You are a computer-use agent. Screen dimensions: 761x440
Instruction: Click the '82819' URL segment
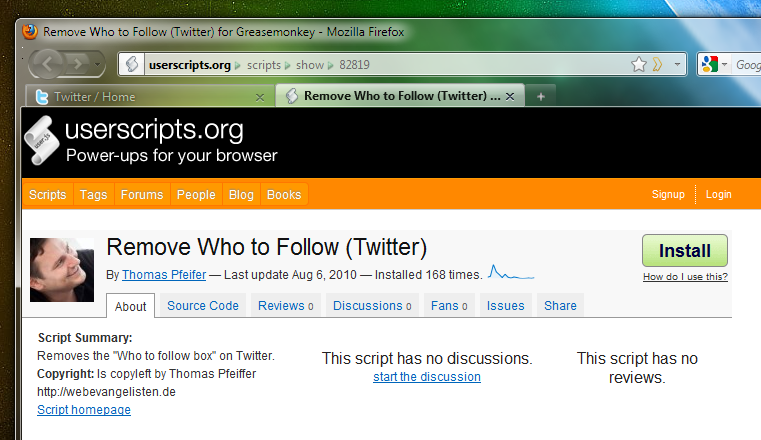point(354,65)
